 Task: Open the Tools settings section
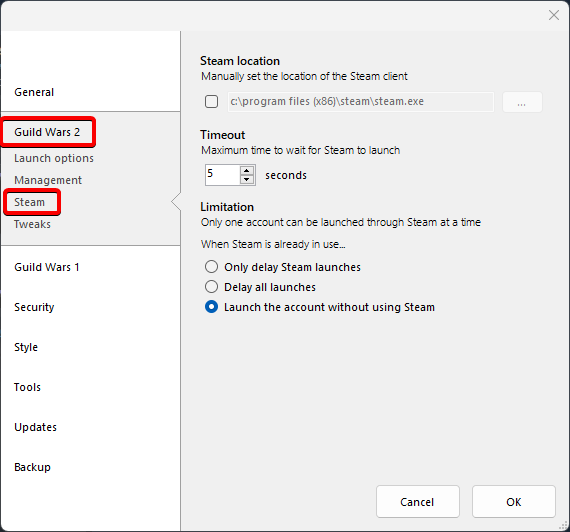(27, 387)
